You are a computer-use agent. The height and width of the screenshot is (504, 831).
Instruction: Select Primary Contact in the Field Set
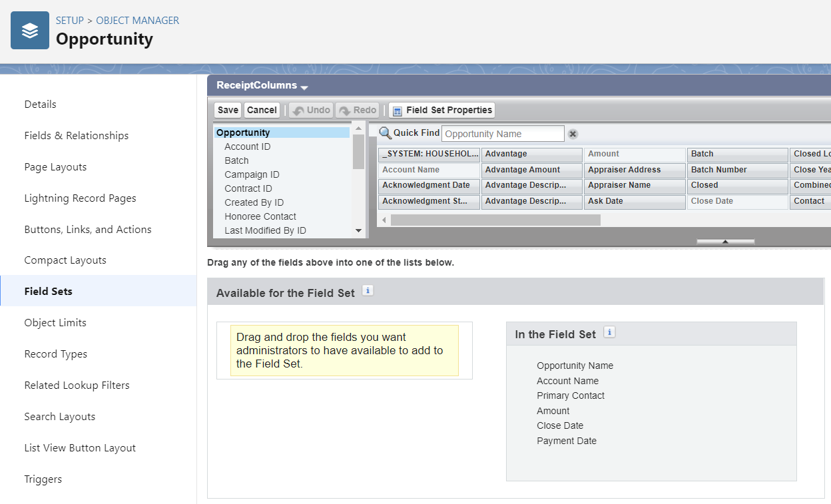(571, 395)
